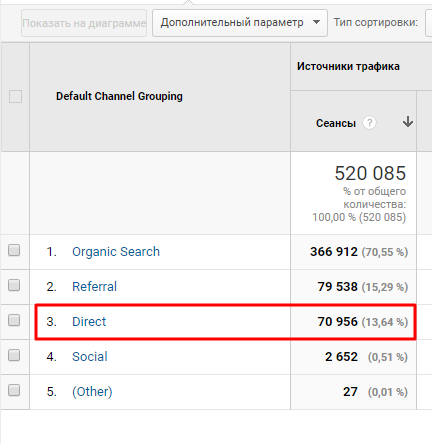Check the Referral row checkbox
This screenshot has width=432, height=444.
(14, 285)
